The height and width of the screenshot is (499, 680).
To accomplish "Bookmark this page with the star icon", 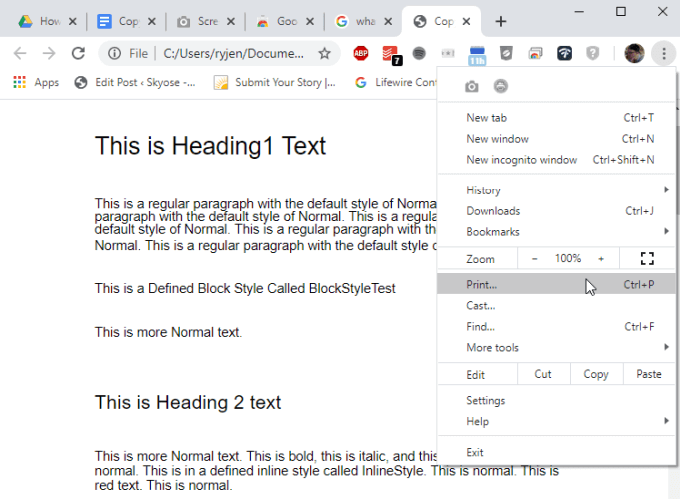I will (324, 53).
